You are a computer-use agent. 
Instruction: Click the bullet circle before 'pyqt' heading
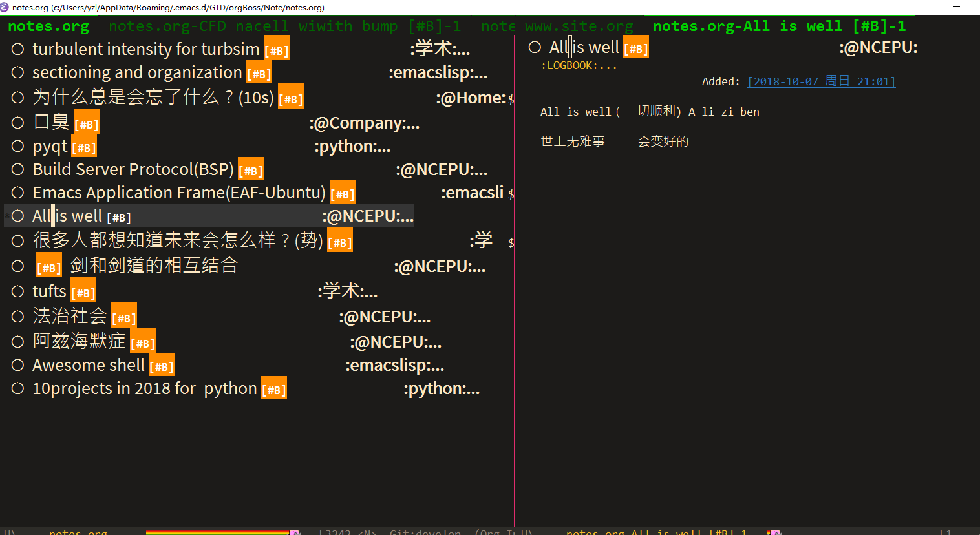[18, 146]
